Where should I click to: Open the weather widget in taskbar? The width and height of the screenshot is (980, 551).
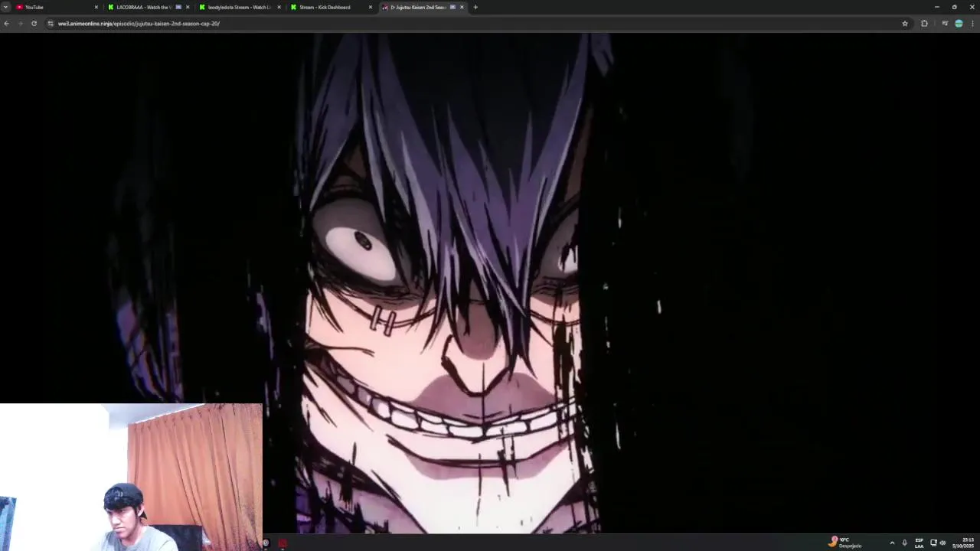click(844, 543)
